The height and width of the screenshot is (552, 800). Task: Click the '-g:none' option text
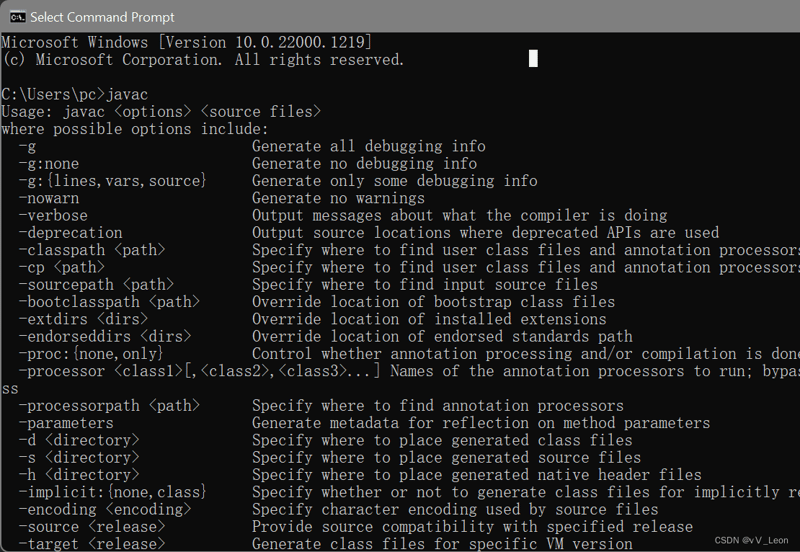click(x=49, y=164)
